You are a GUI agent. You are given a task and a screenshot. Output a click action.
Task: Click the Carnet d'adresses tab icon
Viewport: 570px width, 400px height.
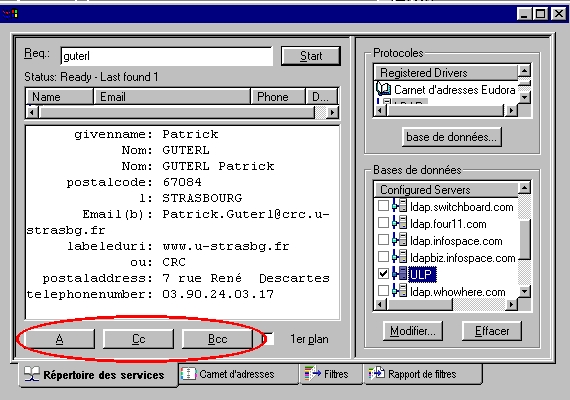(188, 374)
